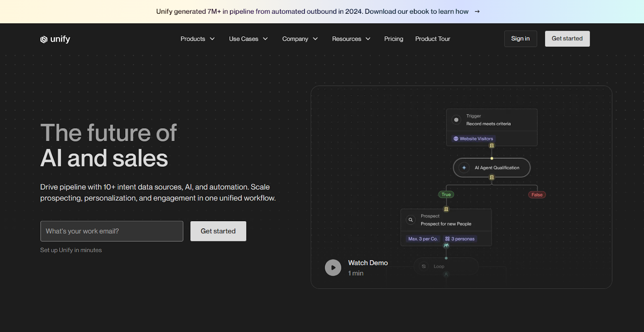Select the AI Agent Qualification sparkle icon
Viewport: 644px width, 332px height.
click(x=464, y=168)
